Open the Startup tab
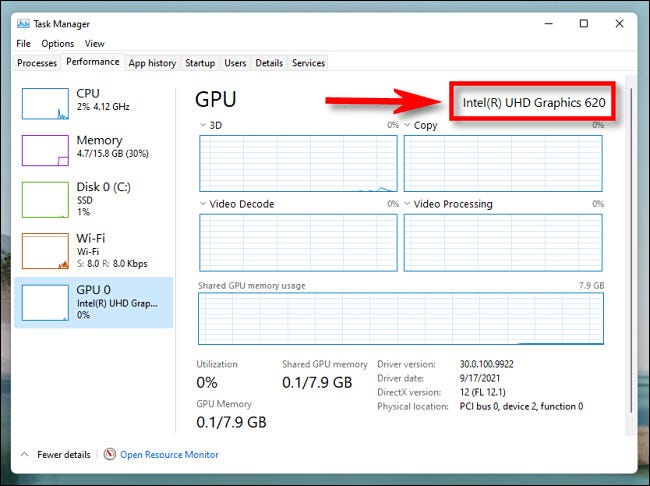This screenshot has width=650, height=486. (200, 63)
